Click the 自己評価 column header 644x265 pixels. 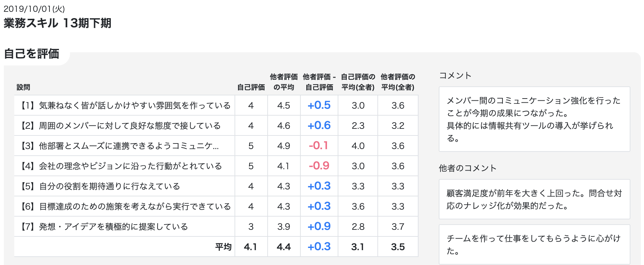click(251, 87)
